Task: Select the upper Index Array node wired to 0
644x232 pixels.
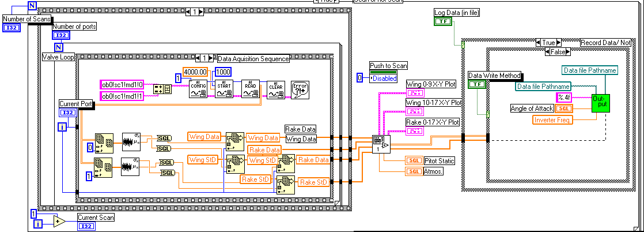Action: click(x=104, y=143)
